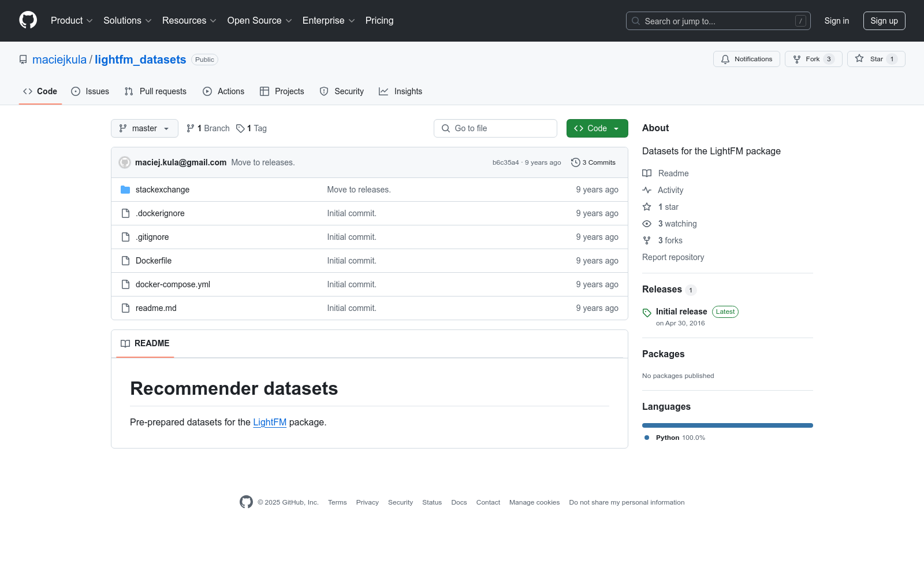The height and width of the screenshot is (578, 924).
Task: Click the docker-compose.yml file icon
Action: [x=125, y=284]
